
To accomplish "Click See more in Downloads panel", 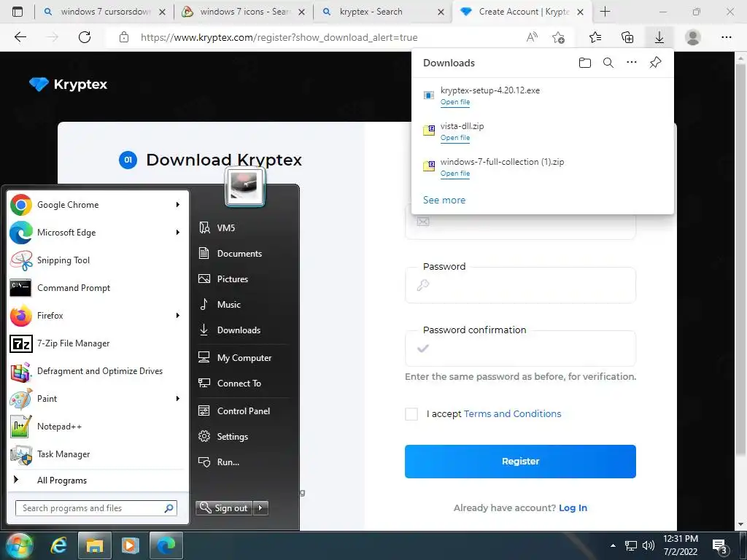I will (x=444, y=200).
